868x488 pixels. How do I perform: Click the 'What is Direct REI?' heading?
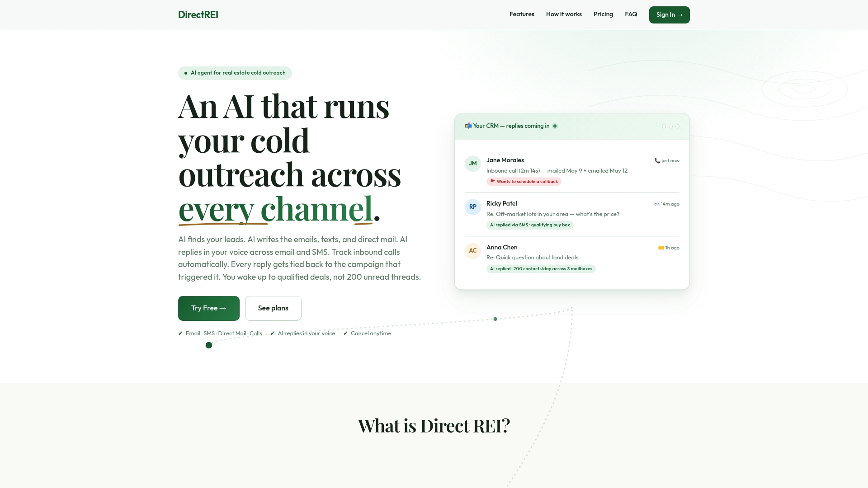[434, 426]
